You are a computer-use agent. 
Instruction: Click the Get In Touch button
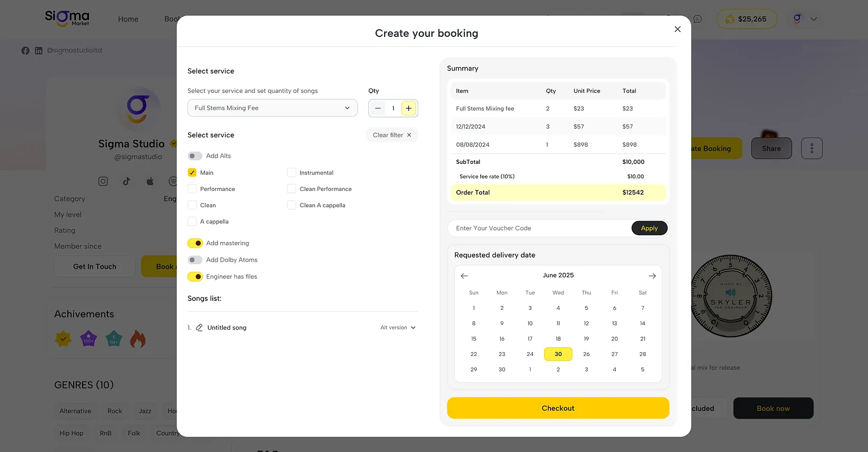click(95, 266)
